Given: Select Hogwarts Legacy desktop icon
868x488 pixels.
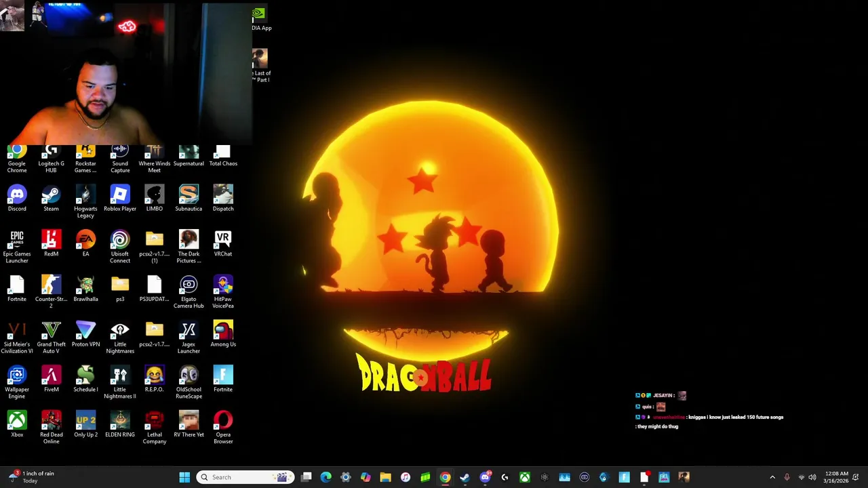Looking at the screenshot, I should pyautogui.click(x=85, y=202).
